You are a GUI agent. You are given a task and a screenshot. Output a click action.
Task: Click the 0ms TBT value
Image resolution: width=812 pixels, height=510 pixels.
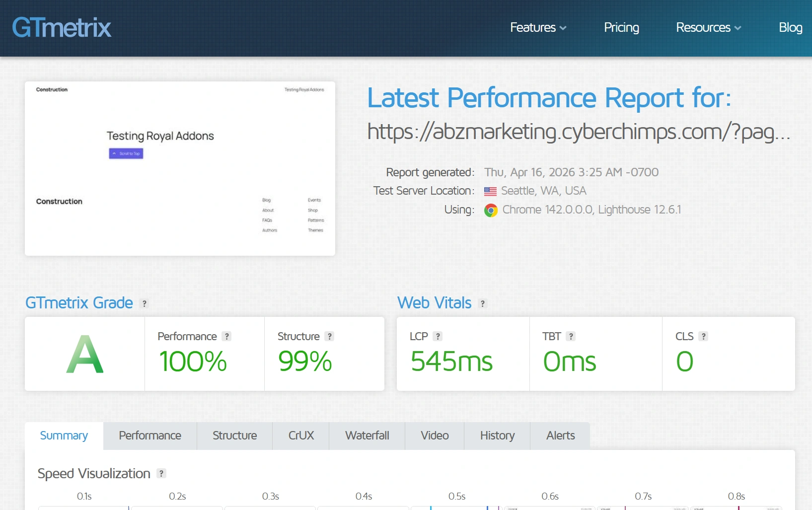pos(570,362)
